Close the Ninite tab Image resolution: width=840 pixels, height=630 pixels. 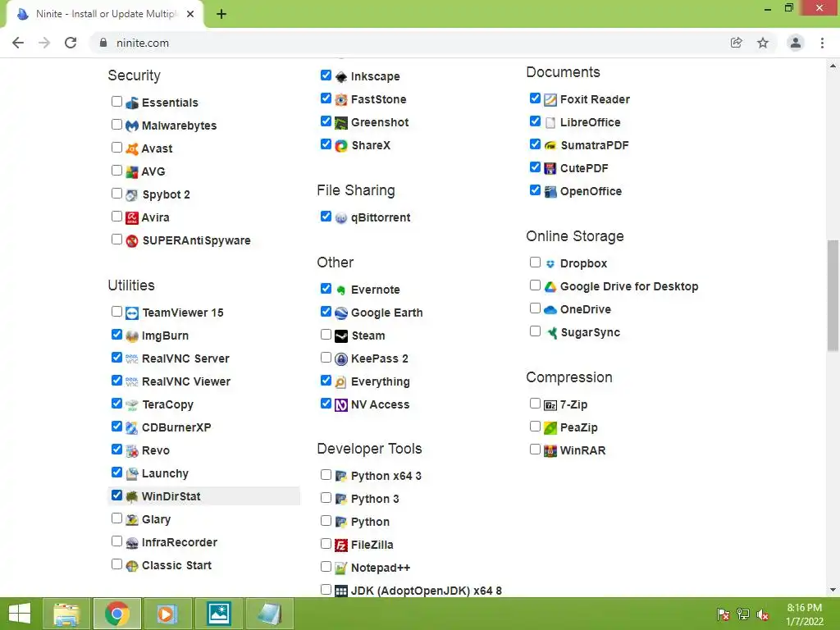tap(190, 15)
